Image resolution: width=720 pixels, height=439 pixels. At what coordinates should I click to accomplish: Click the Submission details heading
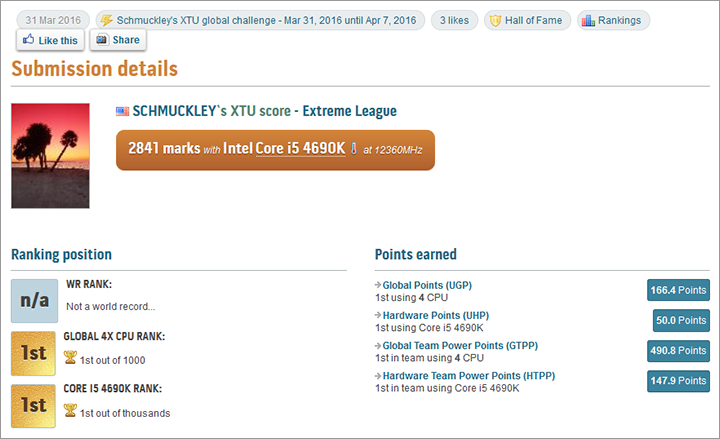tap(95, 69)
